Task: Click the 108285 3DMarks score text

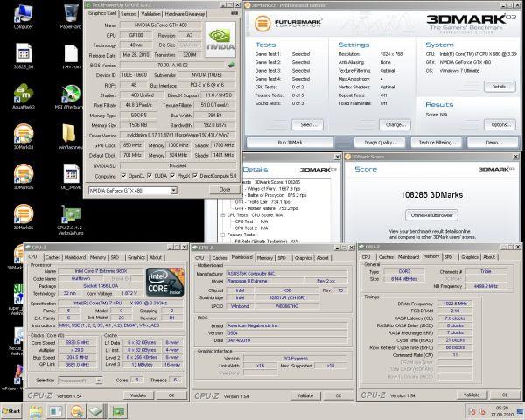Action: pyautogui.click(x=431, y=195)
